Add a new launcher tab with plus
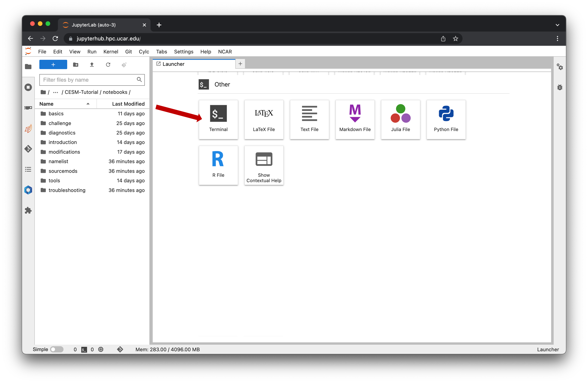Screen dimensions: 588x383 [240, 64]
